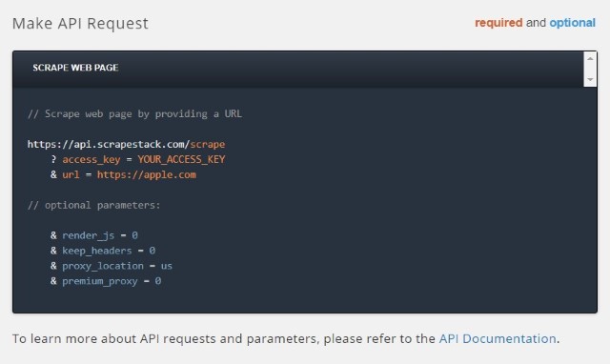Click the scrollbar down arrow in the code box
The height and width of the screenshot is (364, 610).
click(x=590, y=79)
